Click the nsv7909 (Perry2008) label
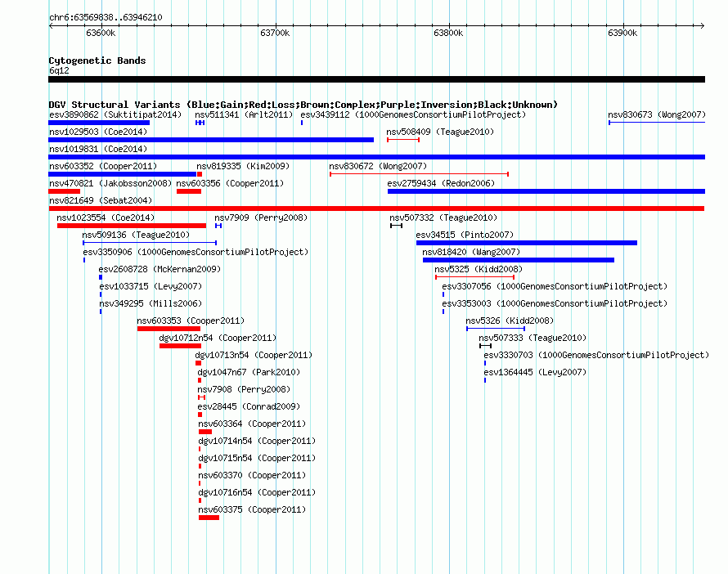728x574 pixels. [x=261, y=217]
